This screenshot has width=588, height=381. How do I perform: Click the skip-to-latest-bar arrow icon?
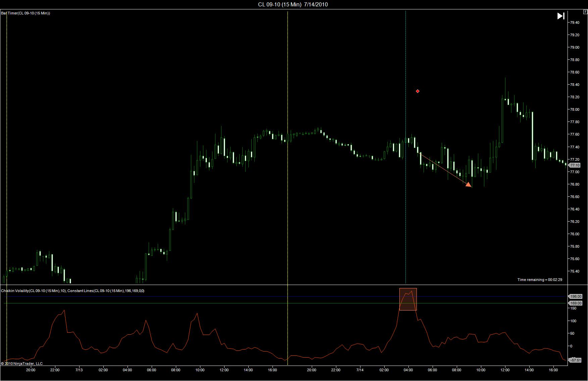coord(561,16)
